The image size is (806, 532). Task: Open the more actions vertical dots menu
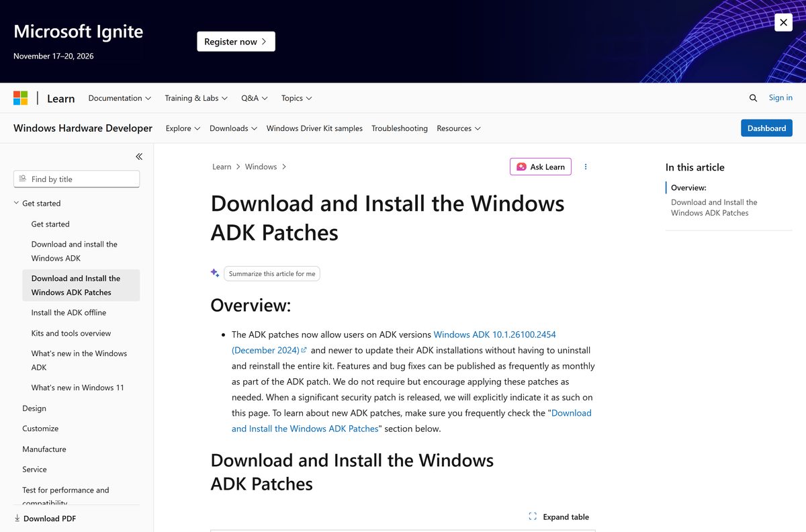click(586, 167)
